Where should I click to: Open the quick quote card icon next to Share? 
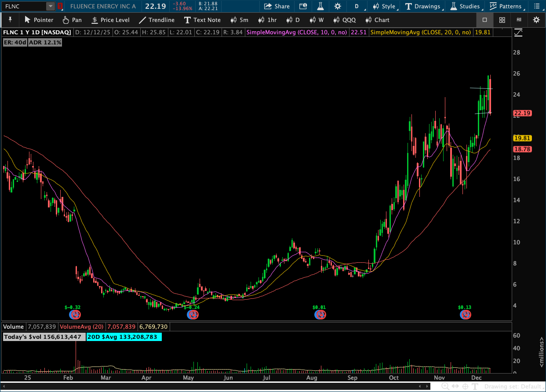pos(303,7)
